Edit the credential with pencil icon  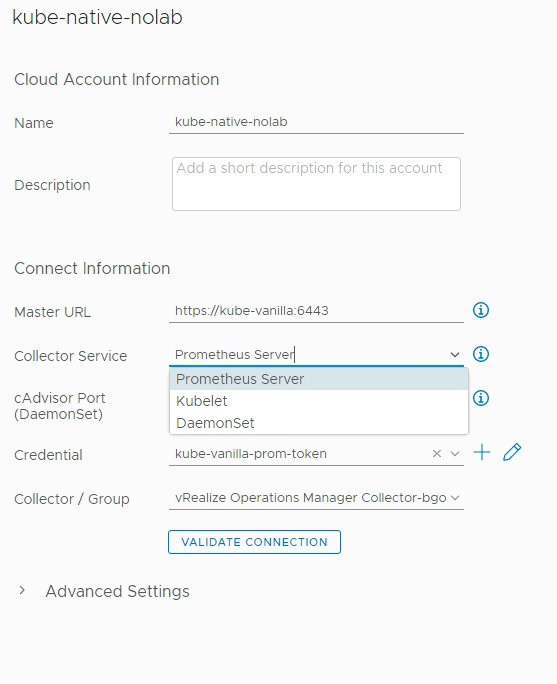click(512, 452)
